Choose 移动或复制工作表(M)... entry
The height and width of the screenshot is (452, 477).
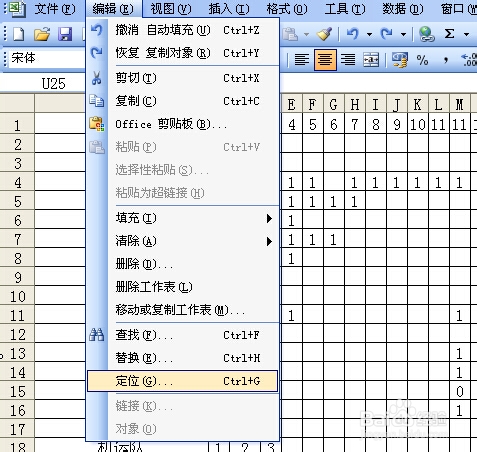(183, 310)
